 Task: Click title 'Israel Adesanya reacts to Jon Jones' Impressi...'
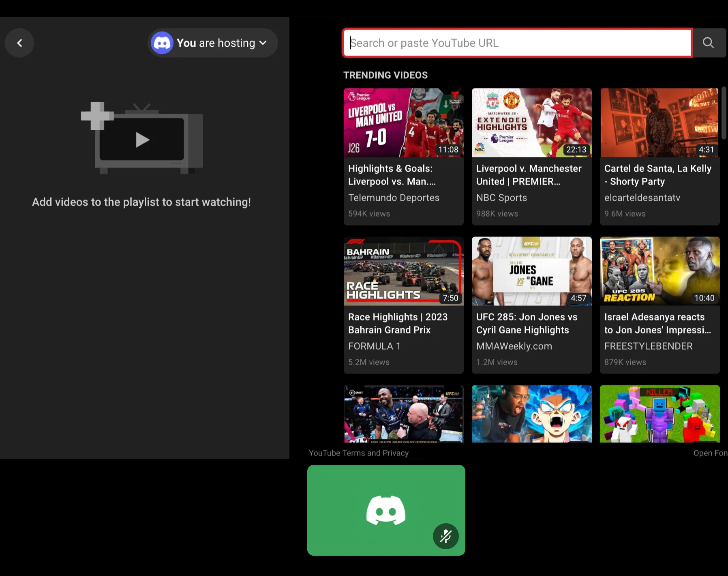point(657,323)
